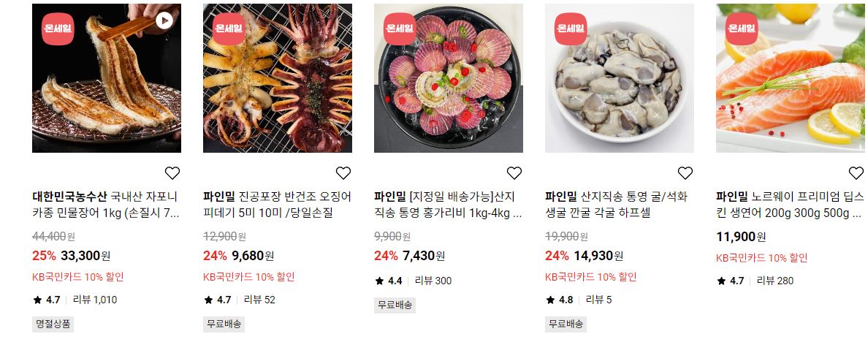868x342 pixels.
Task: Open the grilled eel product thumbnail
Action: pyautogui.click(x=106, y=78)
